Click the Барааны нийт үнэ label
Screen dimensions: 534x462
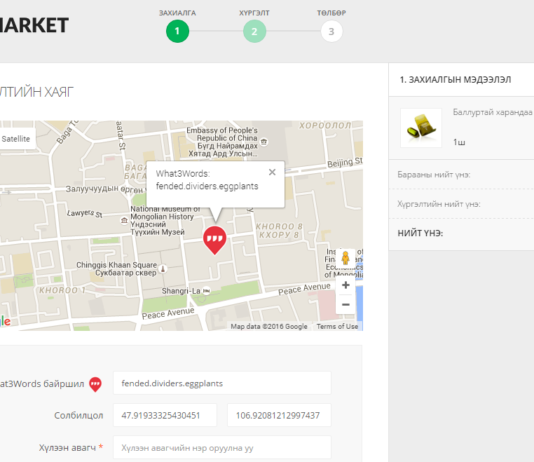pos(434,175)
